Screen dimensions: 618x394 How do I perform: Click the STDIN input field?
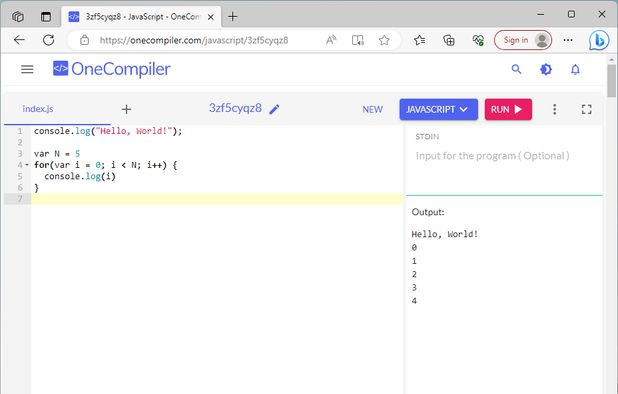coord(504,156)
